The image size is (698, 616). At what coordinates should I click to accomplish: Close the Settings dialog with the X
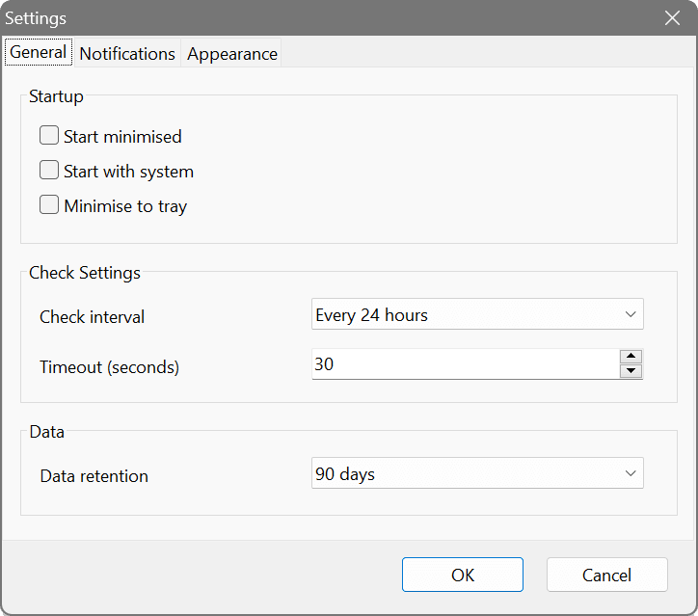672,17
